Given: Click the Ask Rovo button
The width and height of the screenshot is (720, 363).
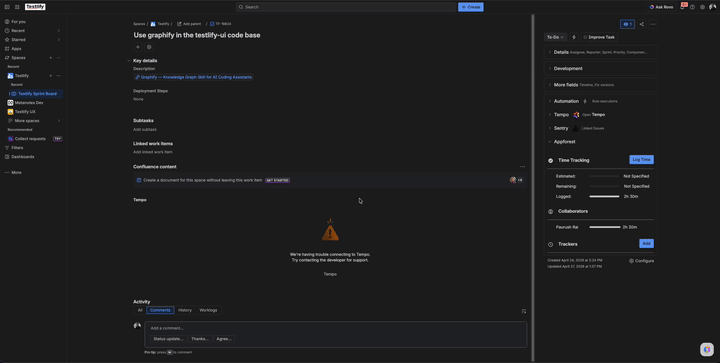Looking at the screenshot, I should coord(661,7).
